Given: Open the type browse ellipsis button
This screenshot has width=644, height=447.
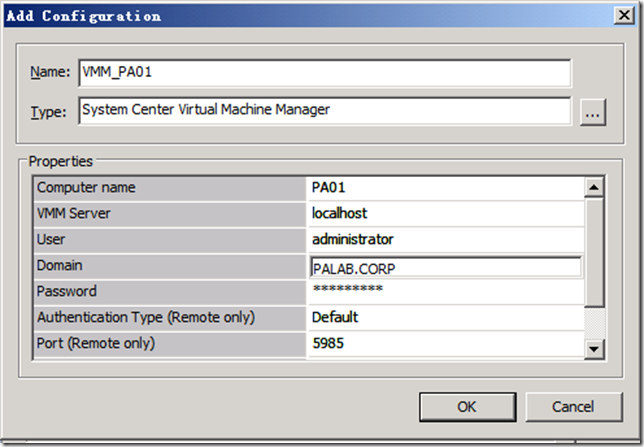Looking at the screenshot, I should tap(593, 112).
